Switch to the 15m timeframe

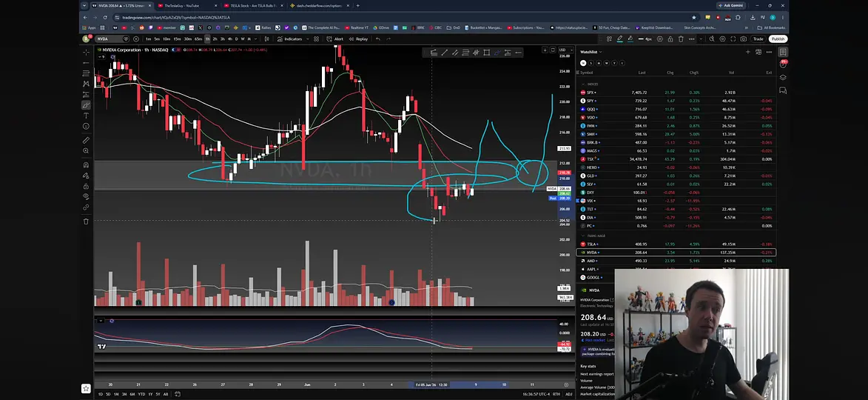pos(177,39)
